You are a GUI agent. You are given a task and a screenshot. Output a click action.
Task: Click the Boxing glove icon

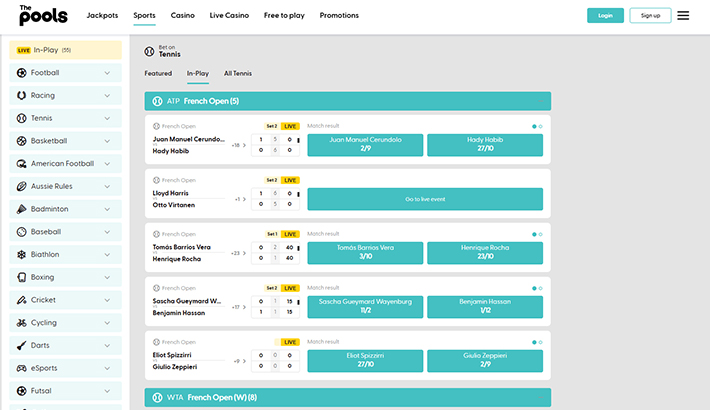click(21, 277)
